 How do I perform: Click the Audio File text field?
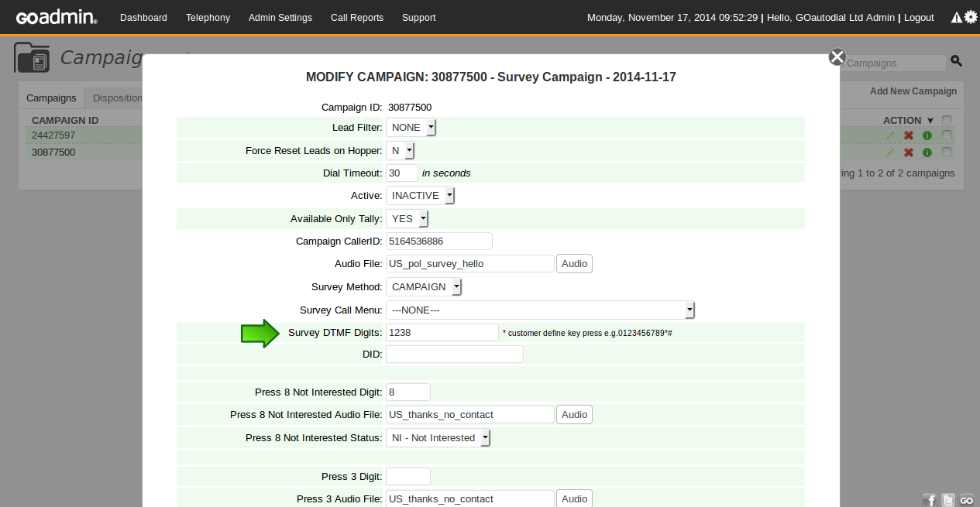pos(470,263)
